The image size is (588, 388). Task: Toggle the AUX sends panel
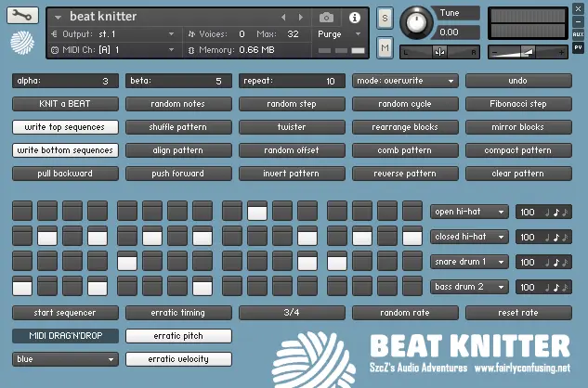pos(578,34)
